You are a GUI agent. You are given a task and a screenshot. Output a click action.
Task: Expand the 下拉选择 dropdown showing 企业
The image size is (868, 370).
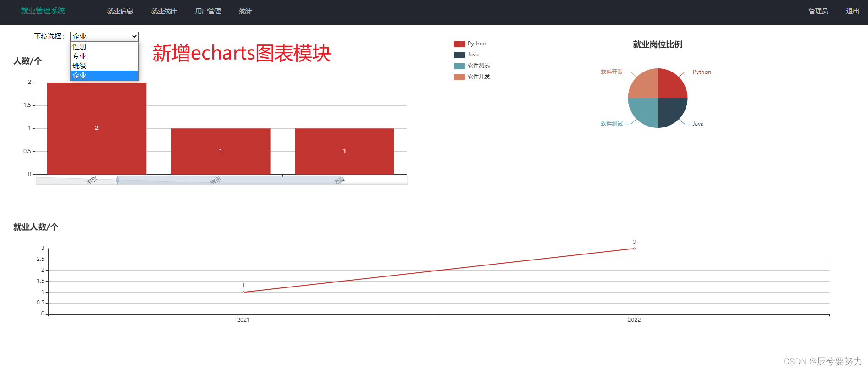[105, 36]
